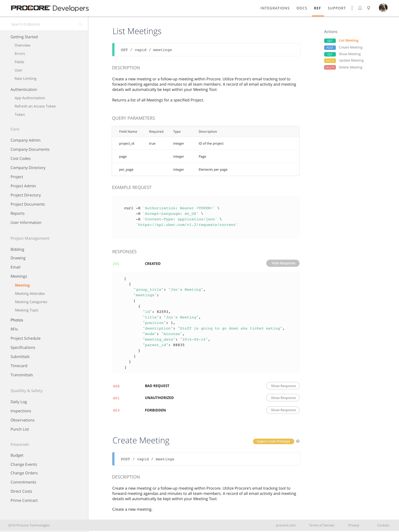Show response for 400 BAD REQUEST
Screen dimensions: 399x532
[x=283, y=386]
